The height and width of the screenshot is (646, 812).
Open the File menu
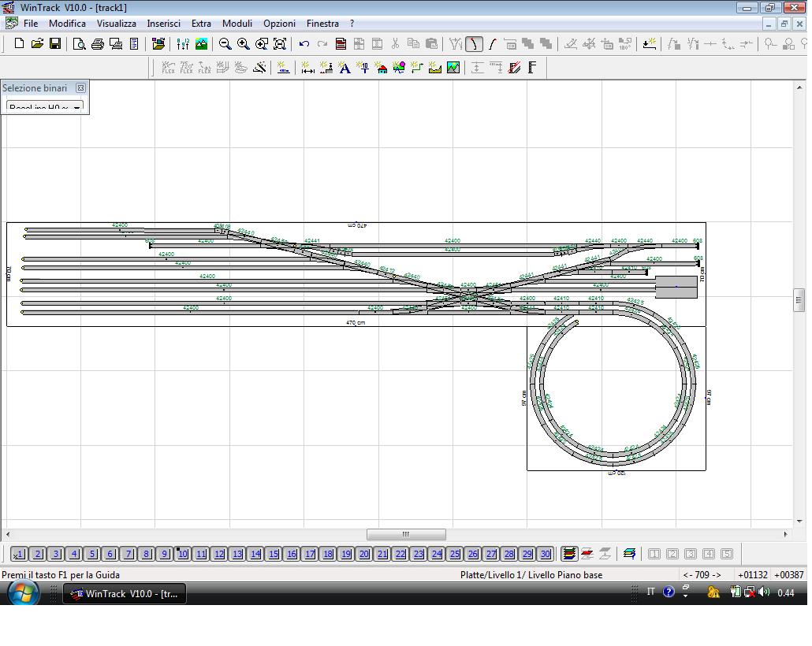pyautogui.click(x=31, y=24)
